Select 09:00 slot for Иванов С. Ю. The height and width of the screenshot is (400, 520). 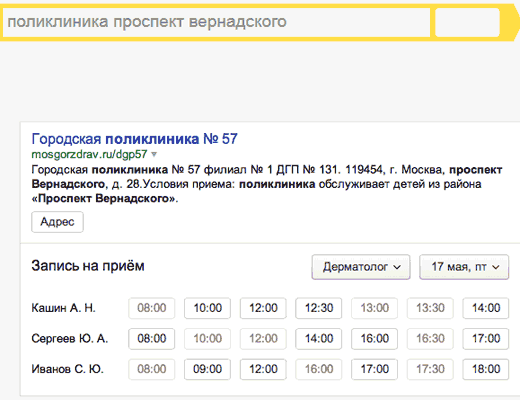click(207, 369)
